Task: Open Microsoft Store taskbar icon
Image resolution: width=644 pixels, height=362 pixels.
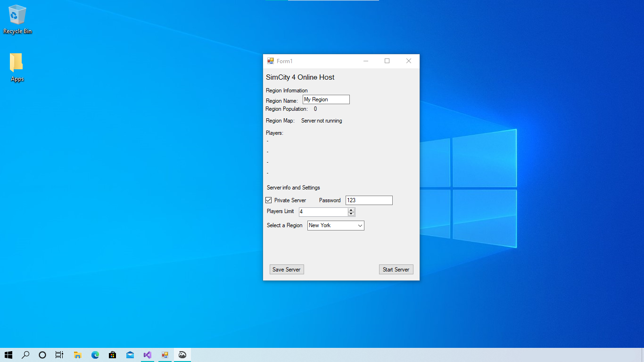Action: (x=113, y=355)
